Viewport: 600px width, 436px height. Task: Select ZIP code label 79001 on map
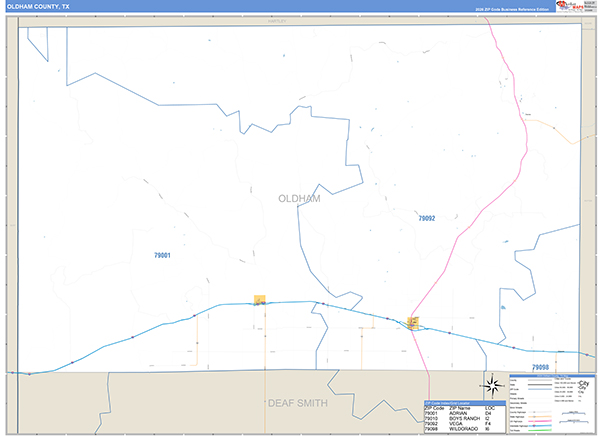click(x=162, y=255)
